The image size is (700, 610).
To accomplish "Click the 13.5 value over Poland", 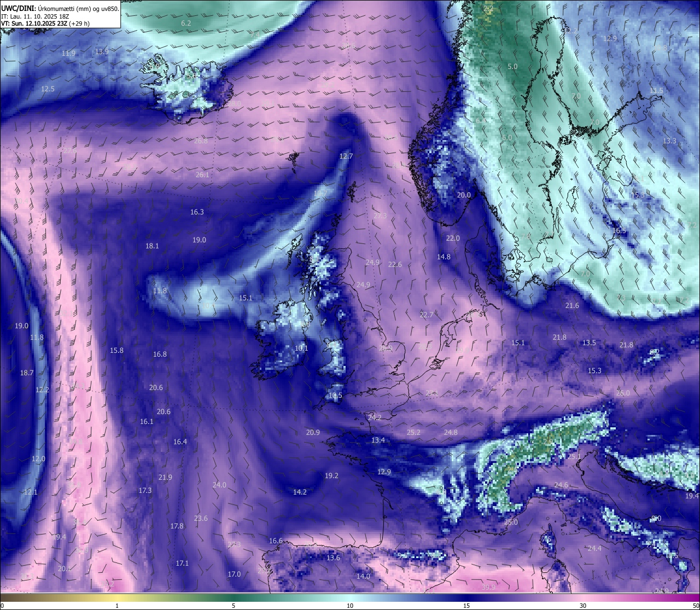I will [x=589, y=342].
